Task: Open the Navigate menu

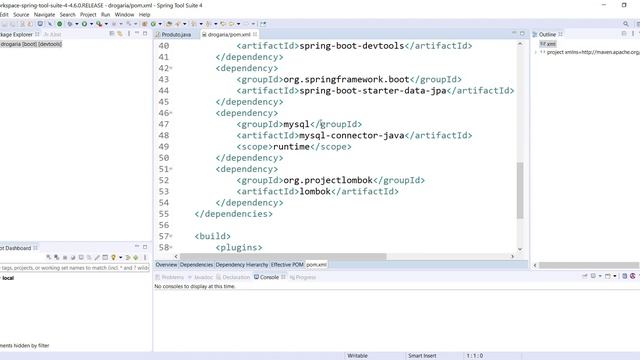Action: click(x=44, y=14)
